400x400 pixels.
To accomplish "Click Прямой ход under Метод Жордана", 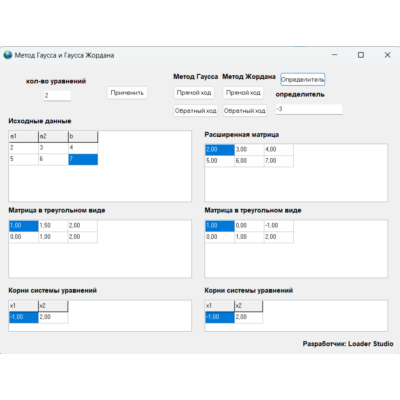I will (x=243, y=93).
